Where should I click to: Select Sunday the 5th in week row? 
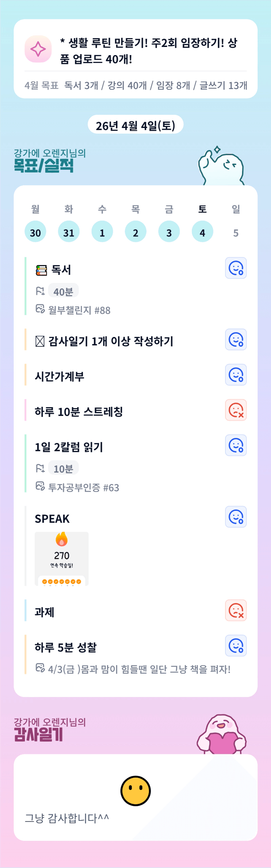pyautogui.click(x=236, y=233)
